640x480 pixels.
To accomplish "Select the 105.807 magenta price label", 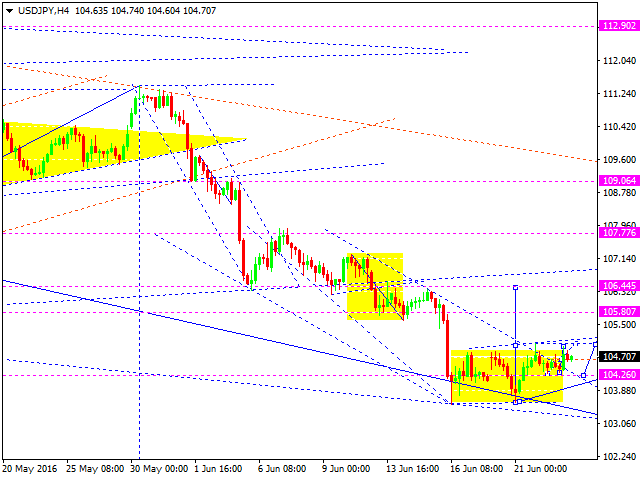I will pos(619,312).
